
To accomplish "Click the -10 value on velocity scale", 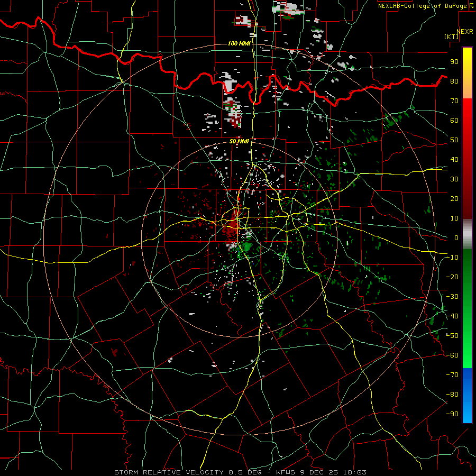I will click(452, 258).
